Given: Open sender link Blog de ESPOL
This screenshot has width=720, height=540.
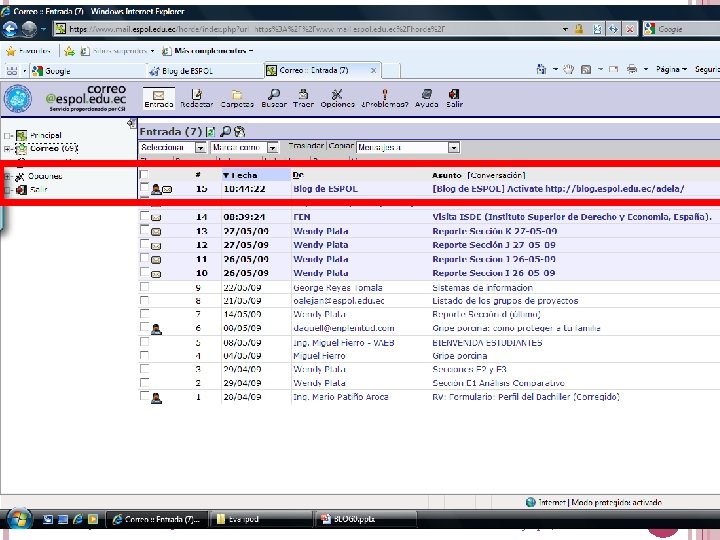Looking at the screenshot, I should point(326,189).
